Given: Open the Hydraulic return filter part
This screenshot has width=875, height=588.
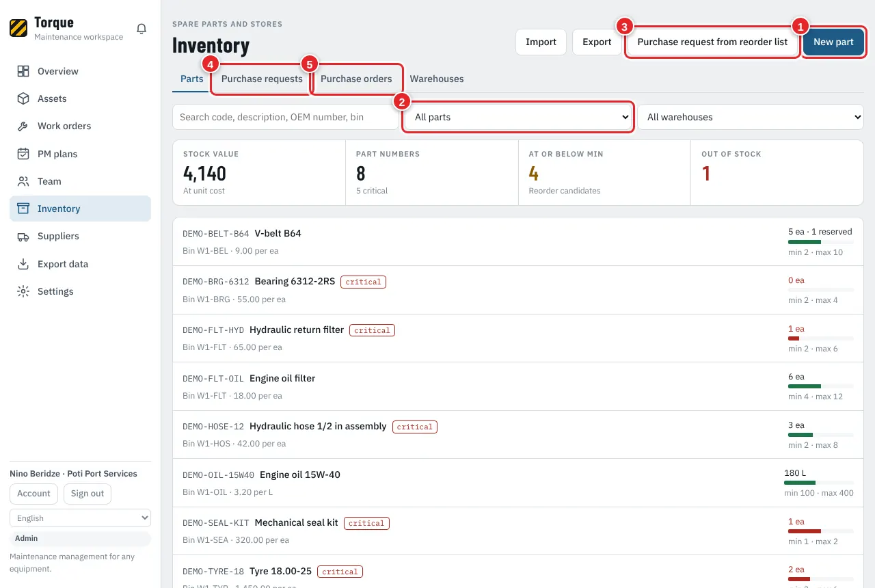Looking at the screenshot, I should pos(518,338).
